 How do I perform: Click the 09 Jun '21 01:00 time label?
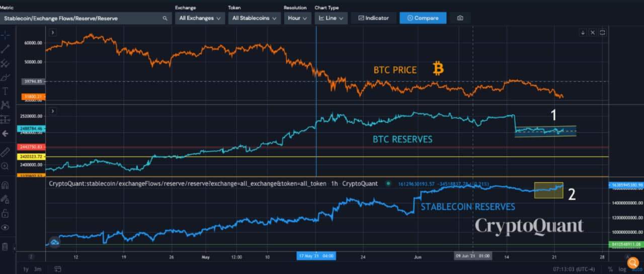point(472,256)
